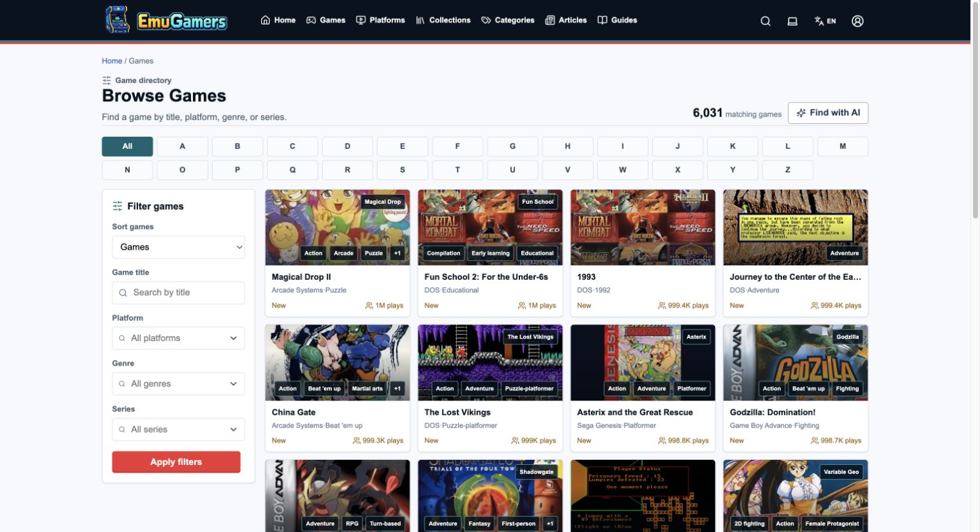Click the Game directory sliders icon
Image resolution: width=980 pixels, height=532 pixels.
tap(106, 81)
